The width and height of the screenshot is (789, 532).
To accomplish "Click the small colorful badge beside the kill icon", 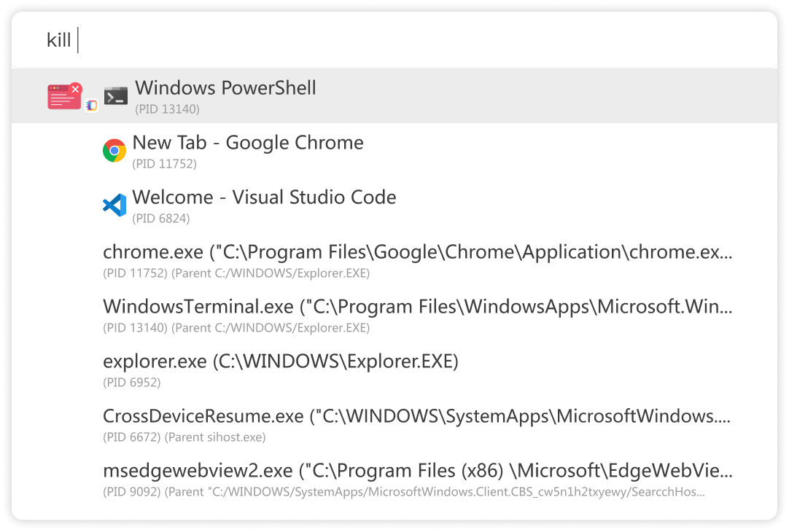I will pos(91,106).
